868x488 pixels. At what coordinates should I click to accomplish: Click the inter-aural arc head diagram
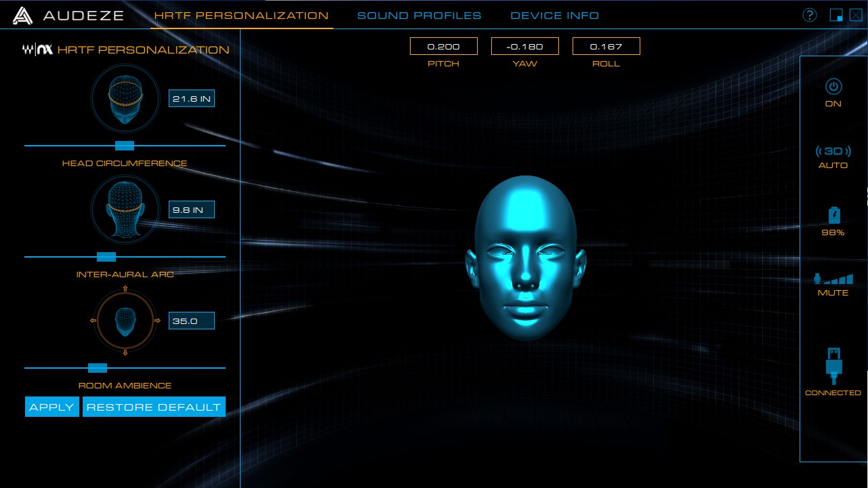point(125,209)
